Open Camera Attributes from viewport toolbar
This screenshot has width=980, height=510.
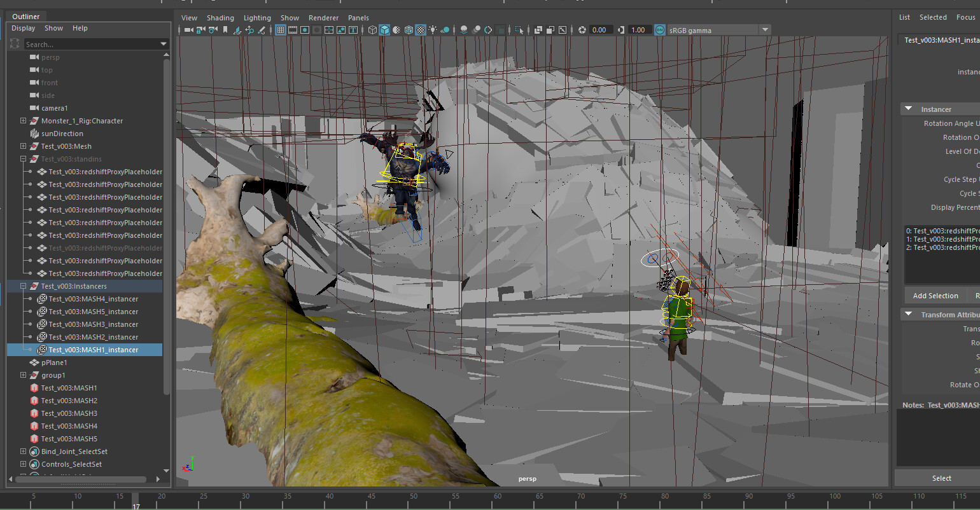[x=213, y=30]
